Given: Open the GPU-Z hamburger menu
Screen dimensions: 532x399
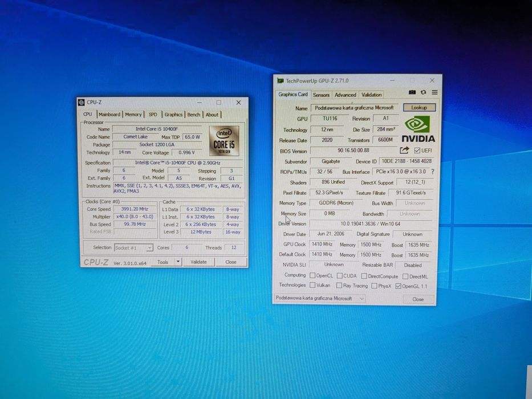Looking at the screenshot, I should pos(434,92).
